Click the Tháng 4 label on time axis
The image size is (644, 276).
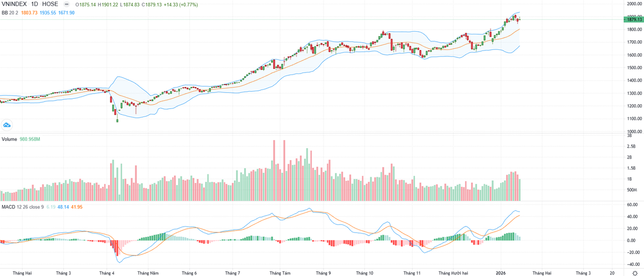click(x=107, y=273)
